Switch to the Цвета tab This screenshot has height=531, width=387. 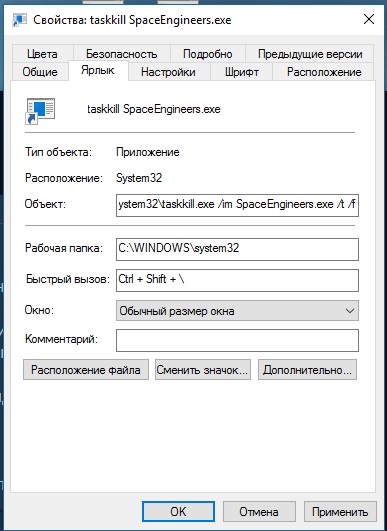click(x=42, y=54)
